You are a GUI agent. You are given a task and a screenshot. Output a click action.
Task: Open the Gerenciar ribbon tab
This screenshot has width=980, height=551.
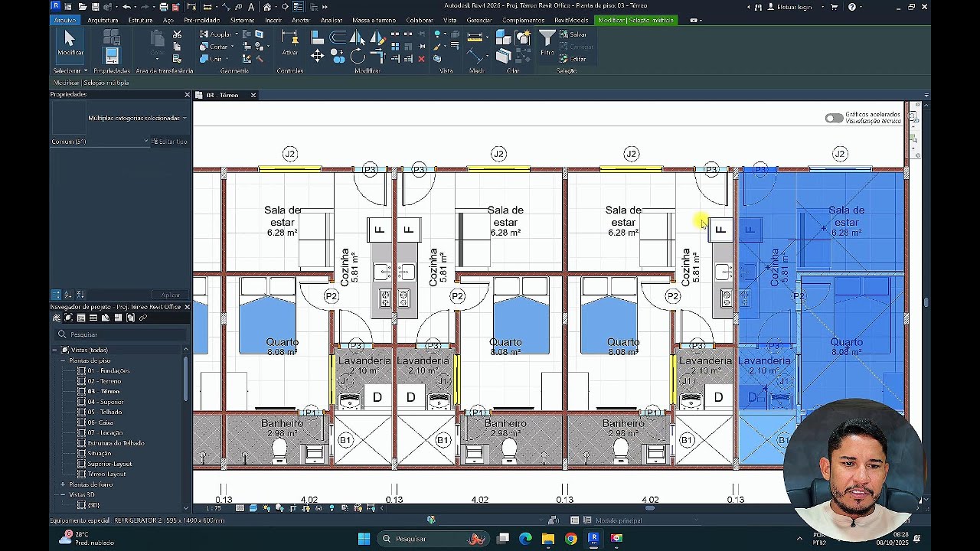coord(479,21)
